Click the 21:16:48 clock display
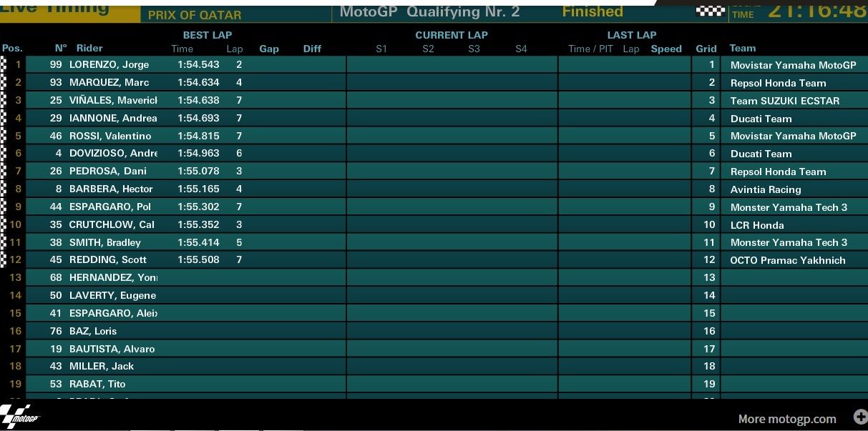Viewport: 868px width, 431px height. [x=818, y=10]
